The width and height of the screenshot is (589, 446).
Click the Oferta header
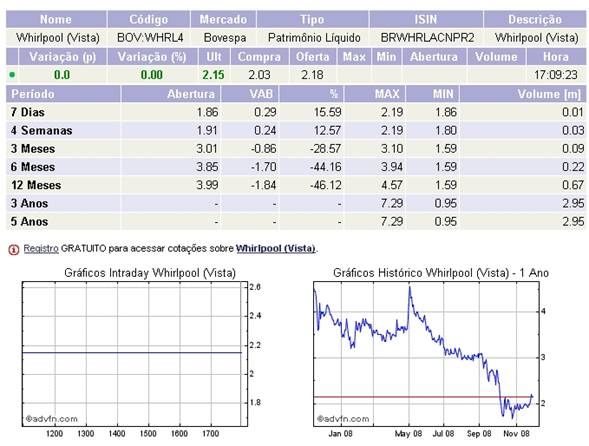(x=313, y=57)
